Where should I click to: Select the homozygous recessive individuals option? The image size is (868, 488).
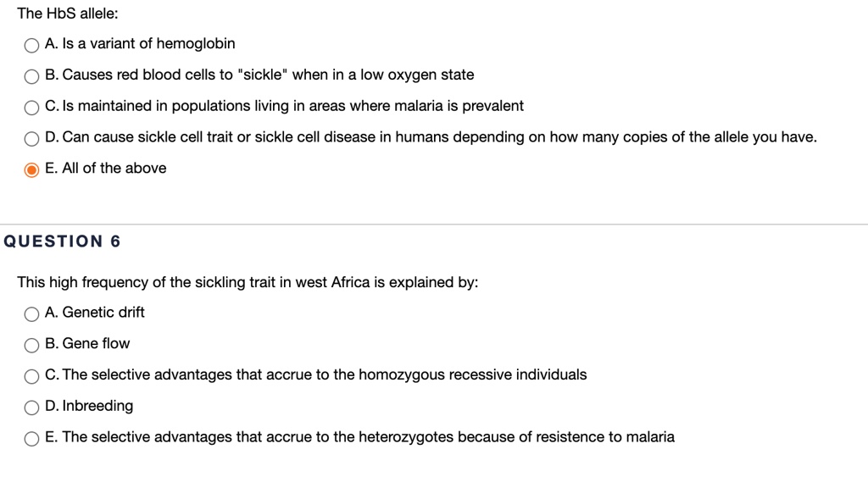pyautogui.click(x=31, y=375)
